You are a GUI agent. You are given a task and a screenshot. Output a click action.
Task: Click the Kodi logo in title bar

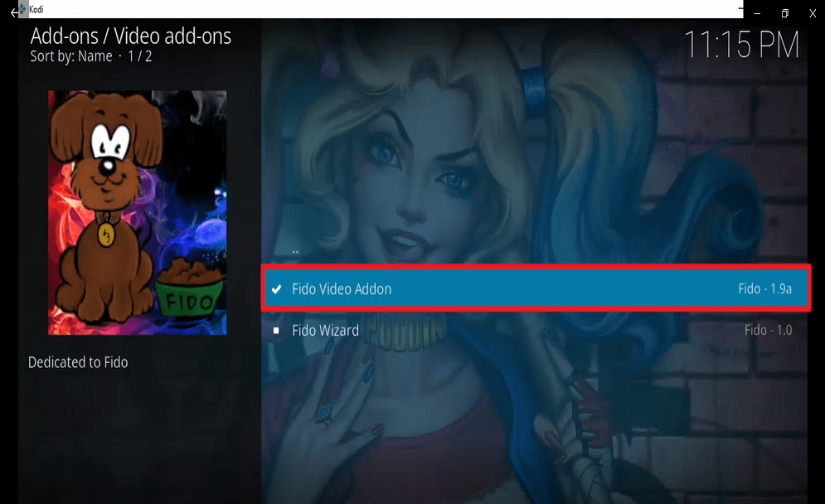22,9
